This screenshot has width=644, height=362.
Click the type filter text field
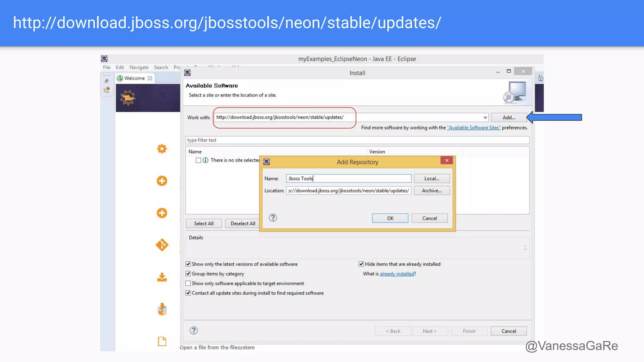[x=357, y=140]
